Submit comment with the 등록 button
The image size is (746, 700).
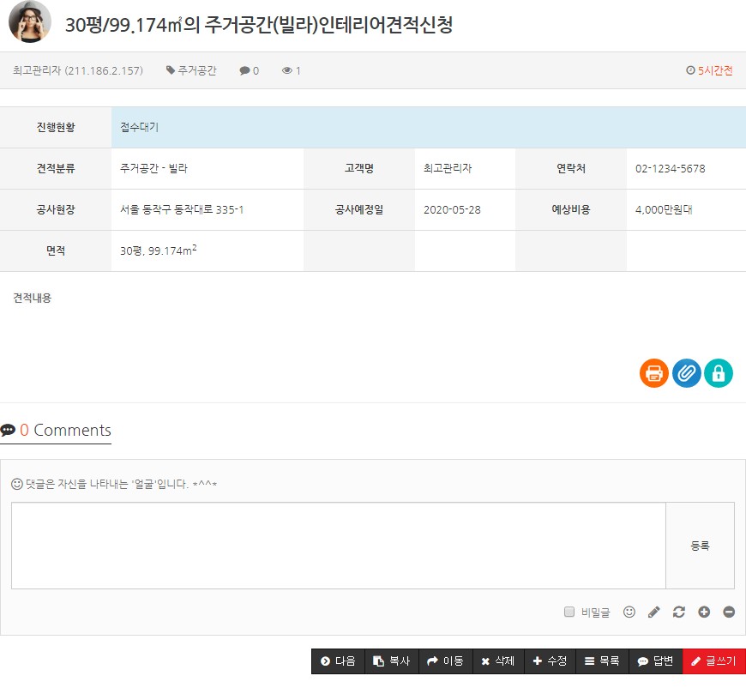(x=700, y=546)
